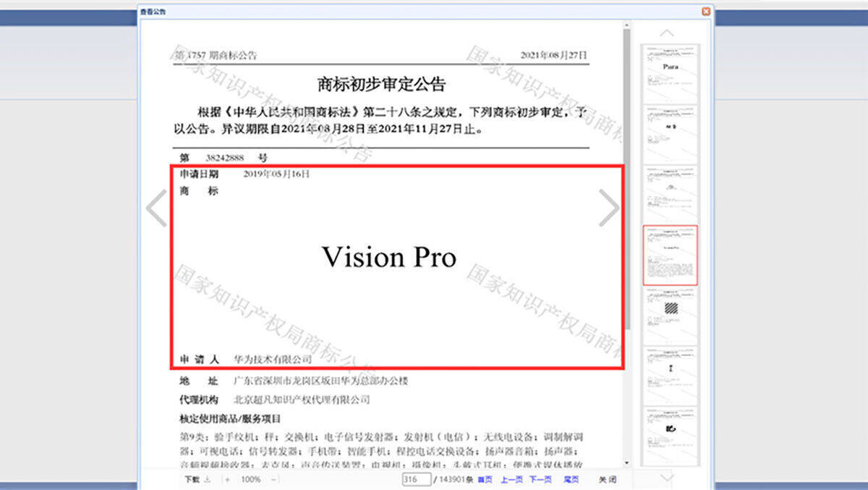Click the agency 北京超凡知识产权代理有限公司

pyautogui.click(x=302, y=400)
